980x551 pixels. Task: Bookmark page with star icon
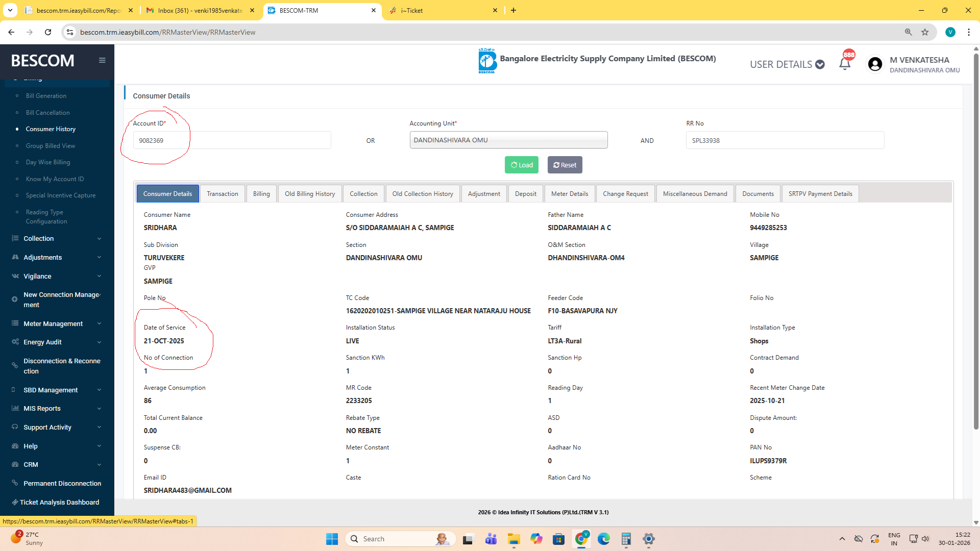click(925, 32)
